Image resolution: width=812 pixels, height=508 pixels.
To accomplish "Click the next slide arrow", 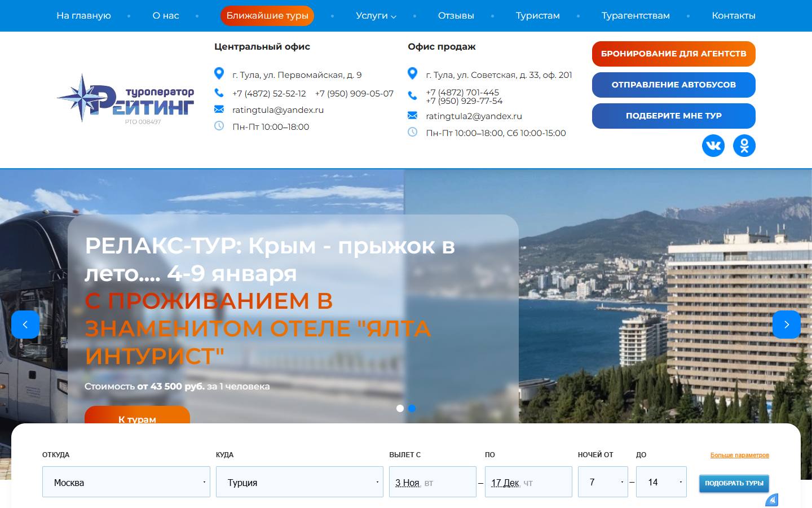I will pyautogui.click(x=787, y=325).
